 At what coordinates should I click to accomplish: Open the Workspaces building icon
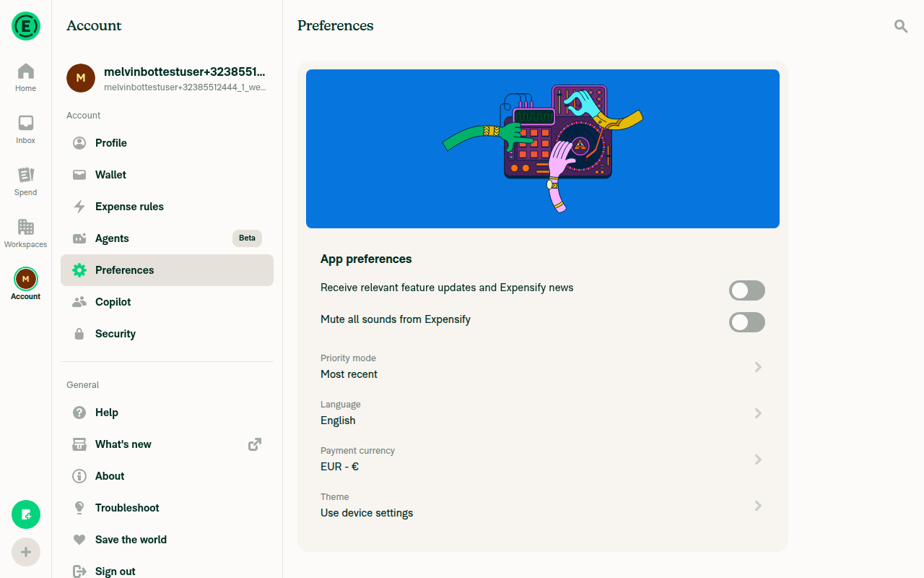click(26, 227)
